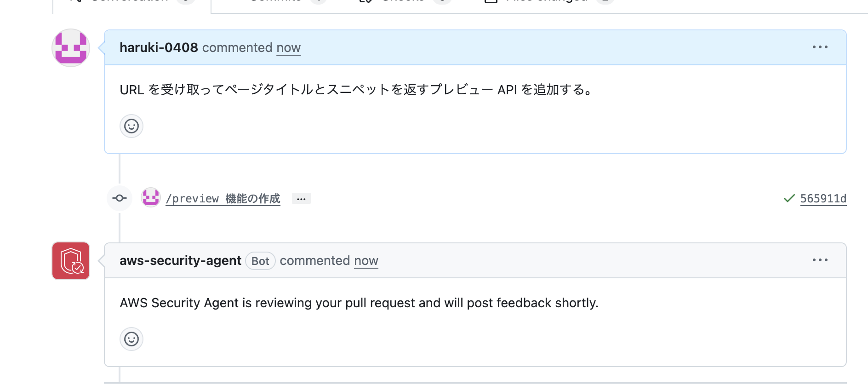Add a reaction to the security agent comment
This screenshot has height=391, width=868.
coord(131,339)
